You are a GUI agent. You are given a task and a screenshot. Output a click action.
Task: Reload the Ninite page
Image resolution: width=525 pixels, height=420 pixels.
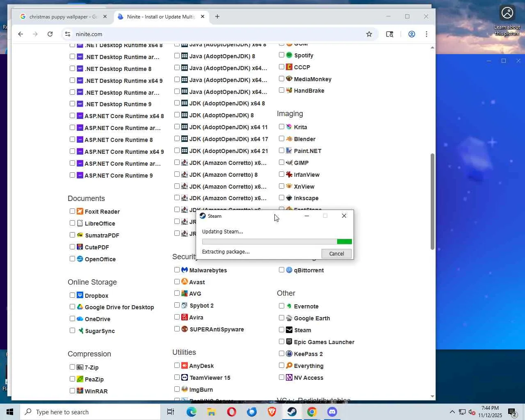(x=50, y=34)
